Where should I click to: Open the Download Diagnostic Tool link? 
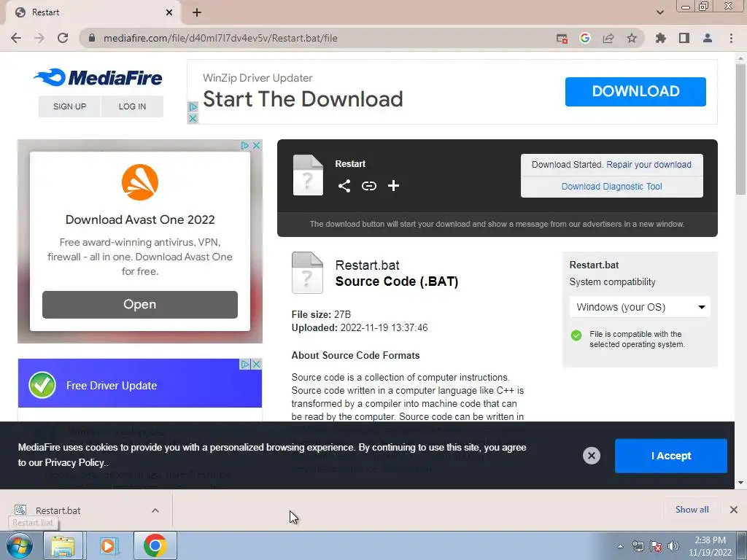pos(612,187)
